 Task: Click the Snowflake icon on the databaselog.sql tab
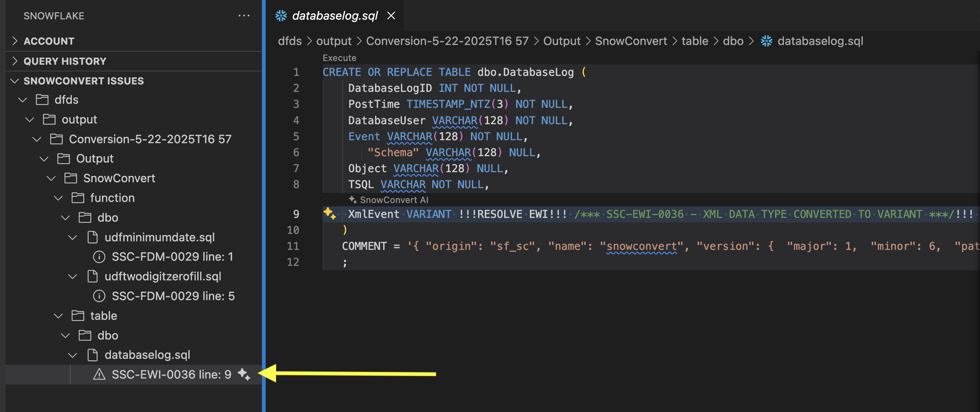(281, 16)
